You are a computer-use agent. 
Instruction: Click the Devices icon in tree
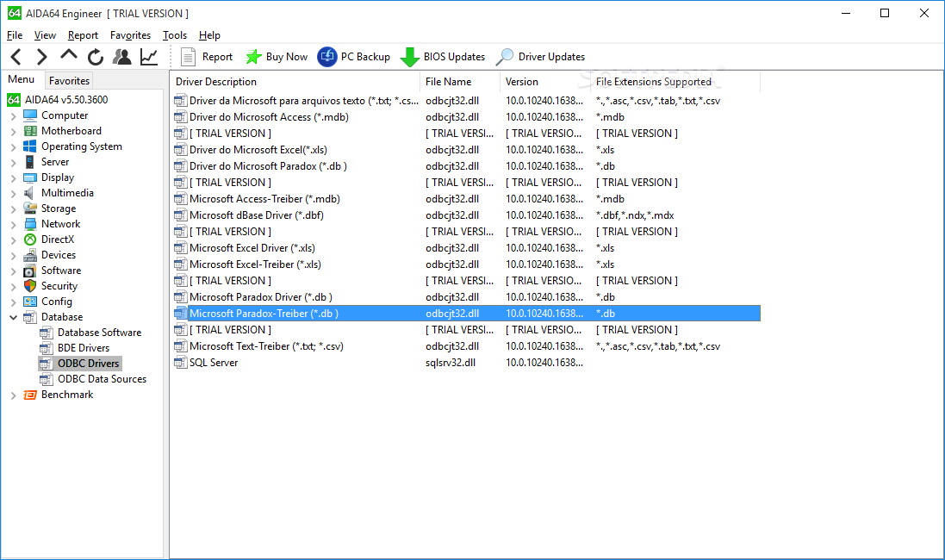(29, 255)
